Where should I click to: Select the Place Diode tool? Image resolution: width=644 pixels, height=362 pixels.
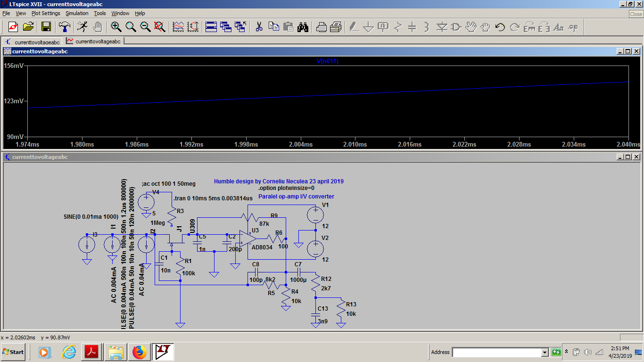point(441,26)
